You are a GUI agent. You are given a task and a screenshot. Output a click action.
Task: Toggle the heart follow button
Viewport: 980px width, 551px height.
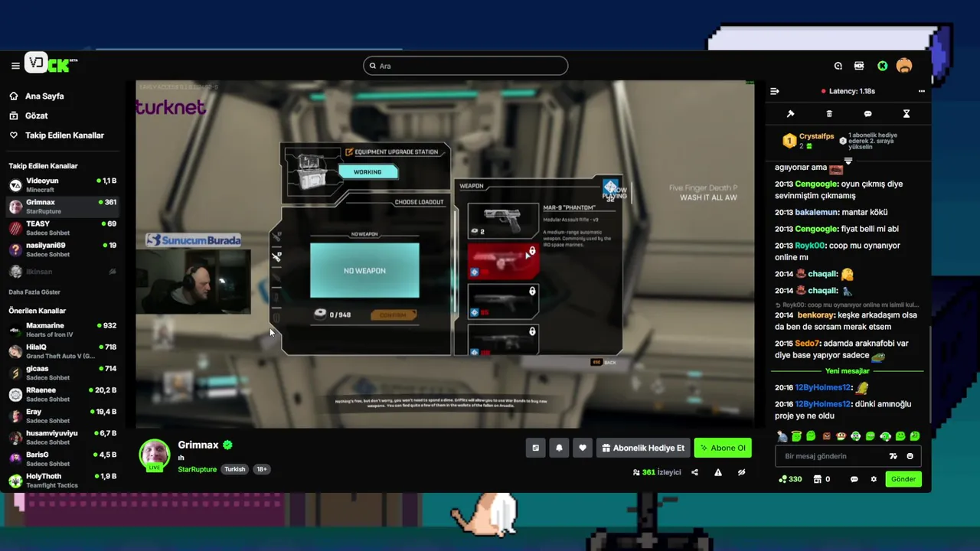[583, 448]
